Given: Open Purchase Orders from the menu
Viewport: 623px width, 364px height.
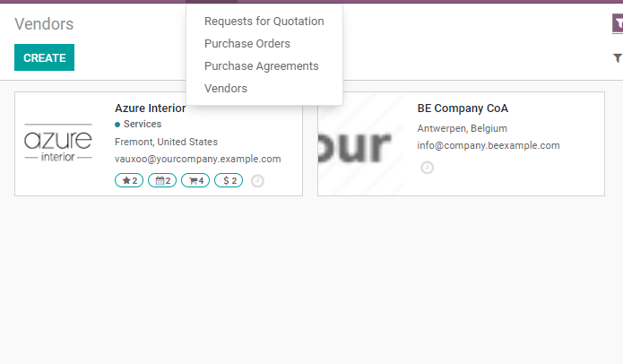Looking at the screenshot, I should click(247, 43).
